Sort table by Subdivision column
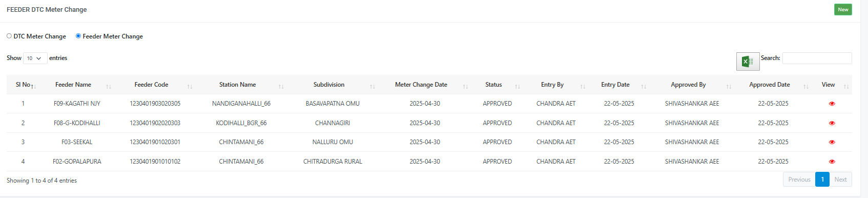Screen dimensions: 868x198 tap(333, 85)
